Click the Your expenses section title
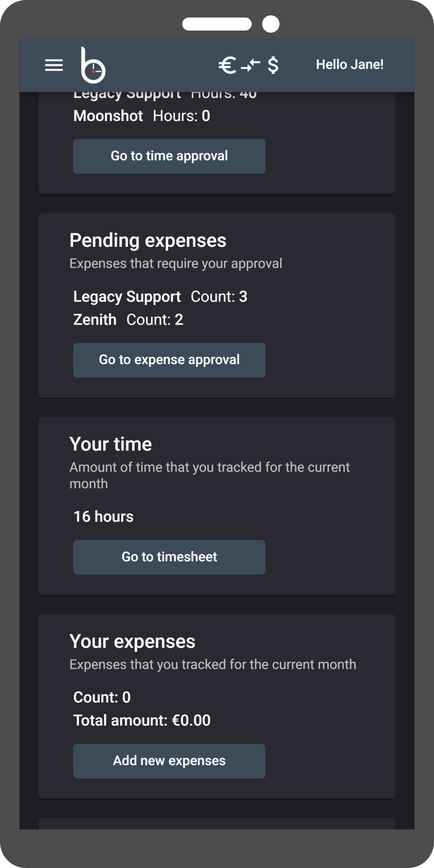The width and height of the screenshot is (434, 868). [132, 641]
